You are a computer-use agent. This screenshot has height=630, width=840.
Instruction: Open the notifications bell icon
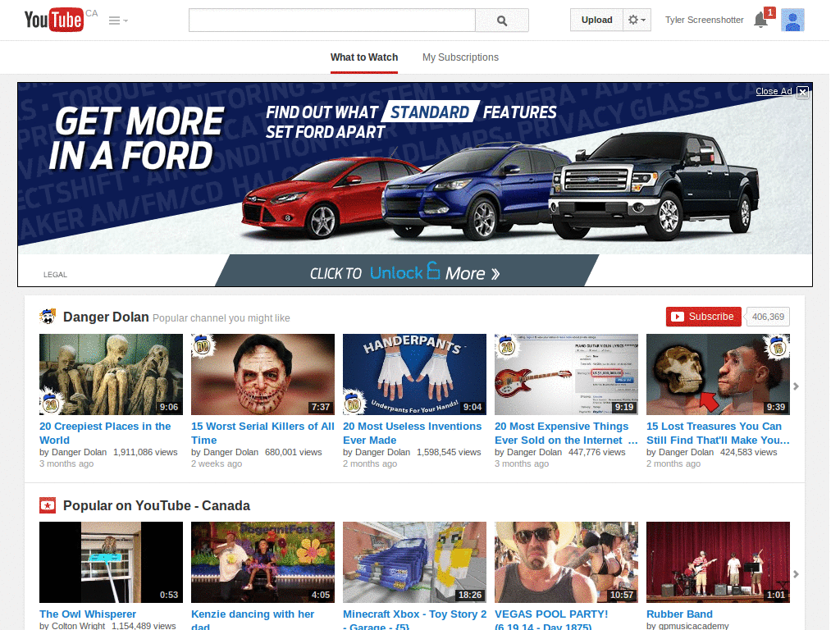click(x=760, y=20)
